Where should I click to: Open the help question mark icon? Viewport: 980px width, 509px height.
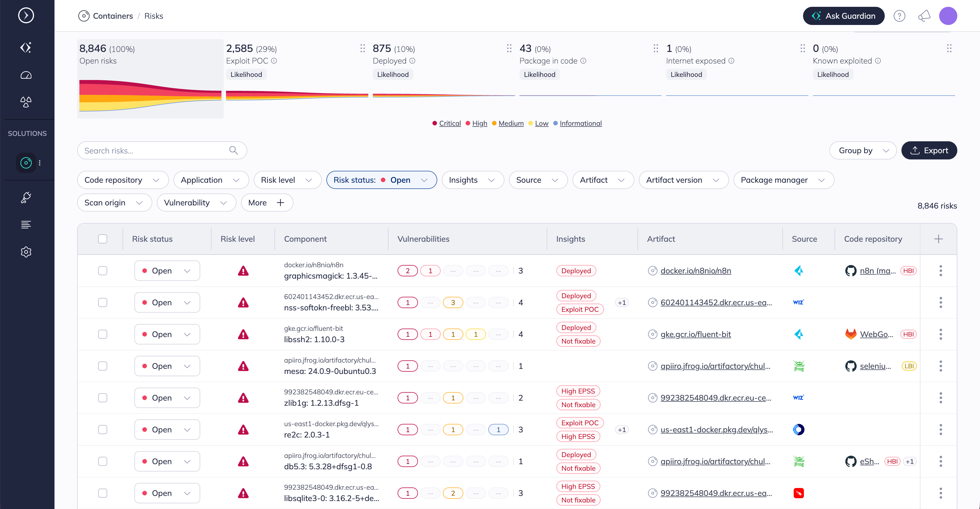[899, 16]
